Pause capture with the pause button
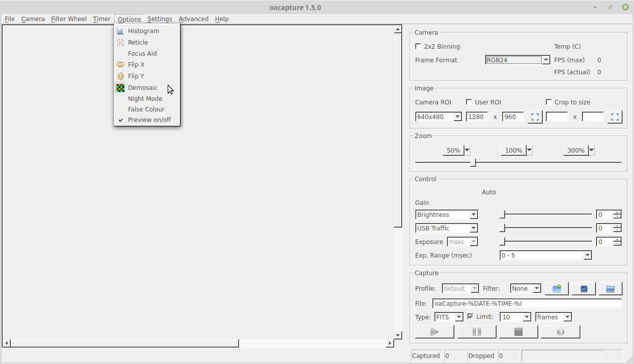 (x=477, y=332)
